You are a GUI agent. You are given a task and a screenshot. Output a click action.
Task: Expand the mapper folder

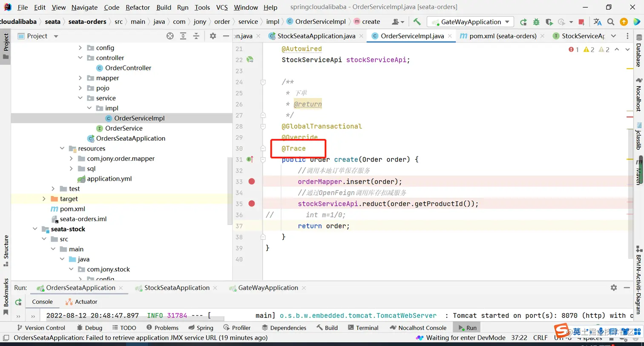coord(80,78)
